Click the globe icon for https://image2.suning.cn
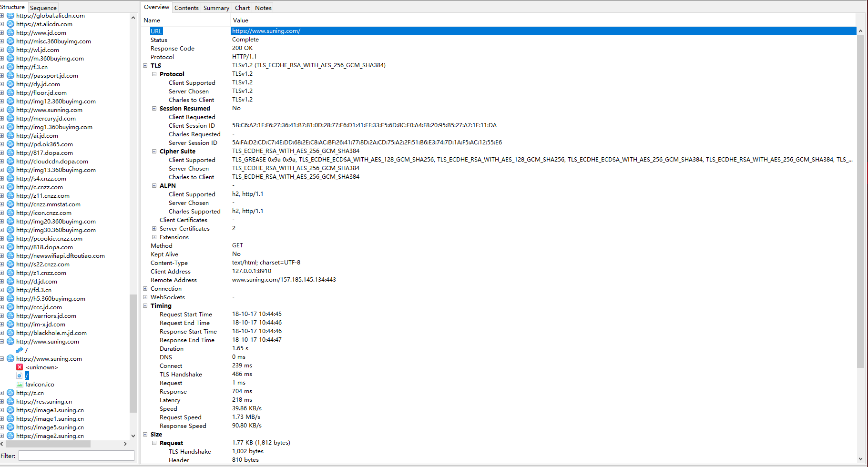Viewport: 868px width, 467px height. point(10,436)
